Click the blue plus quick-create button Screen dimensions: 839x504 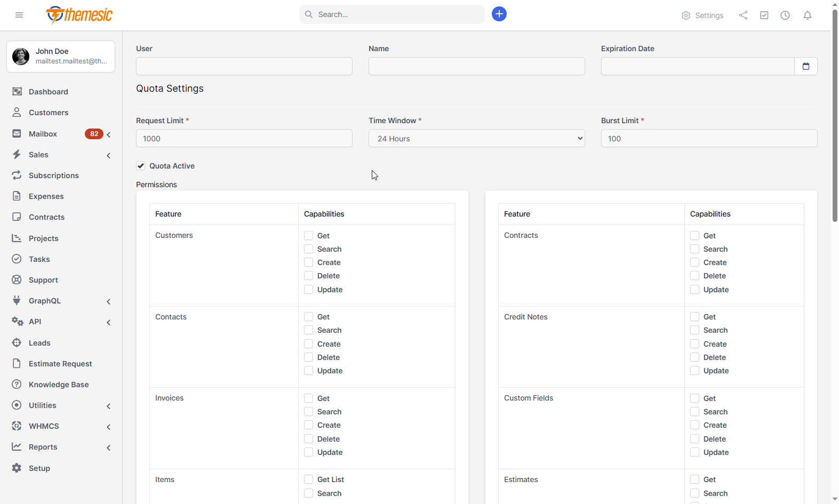[499, 14]
